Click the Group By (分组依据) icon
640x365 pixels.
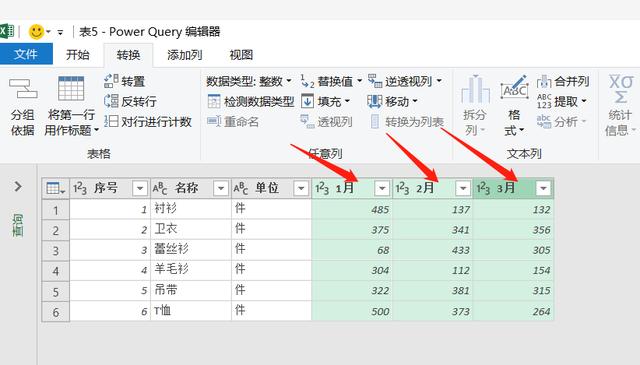(23, 89)
